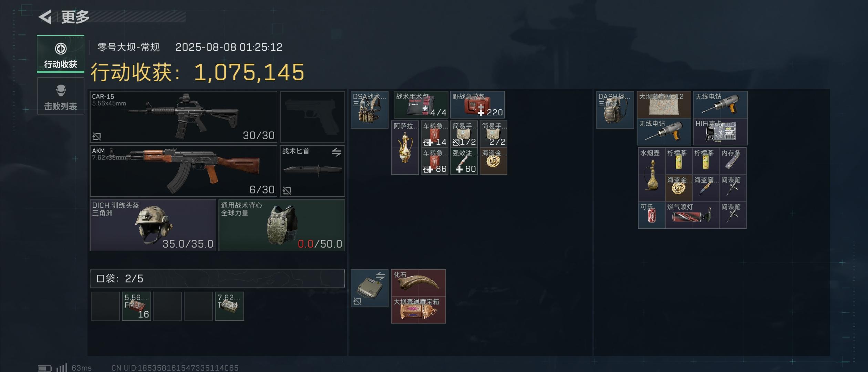Open the DSA chest rig slot
This screenshot has width=868, height=372.
[x=370, y=110]
